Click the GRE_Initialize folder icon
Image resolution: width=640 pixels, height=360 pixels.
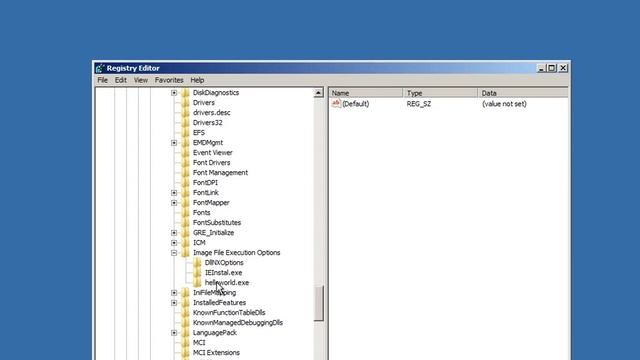(185, 233)
